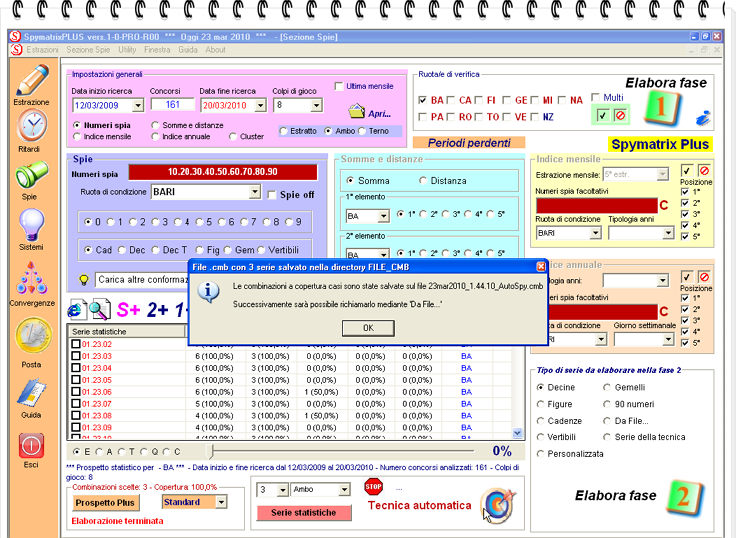Open the Posta coin icon
The height and width of the screenshot is (538, 736).
click(33, 336)
